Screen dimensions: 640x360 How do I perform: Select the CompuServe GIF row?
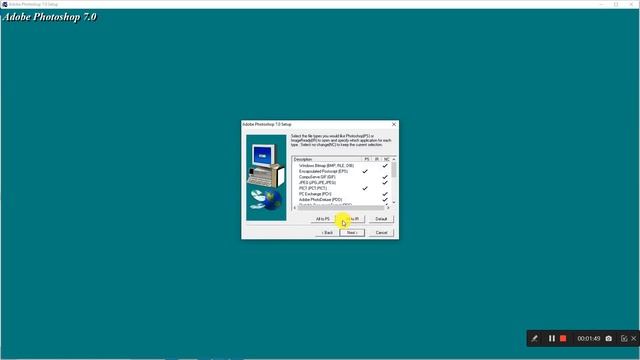pyautogui.click(x=341, y=177)
